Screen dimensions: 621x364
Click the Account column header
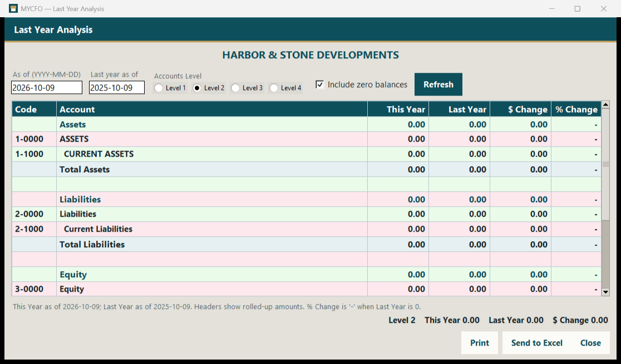pyautogui.click(x=212, y=109)
